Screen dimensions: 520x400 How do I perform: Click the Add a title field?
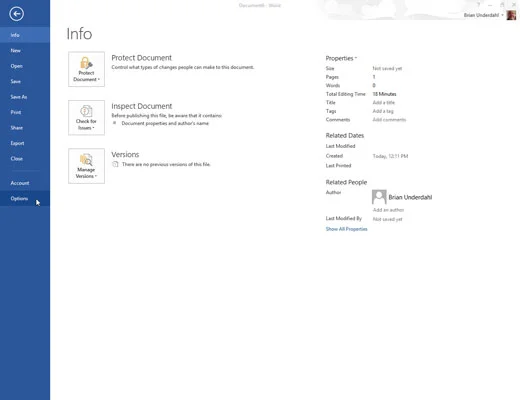(384, 103)
